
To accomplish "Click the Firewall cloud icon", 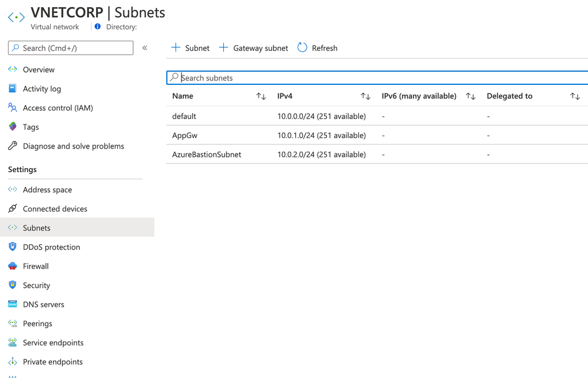I will (x=12, y=266).
